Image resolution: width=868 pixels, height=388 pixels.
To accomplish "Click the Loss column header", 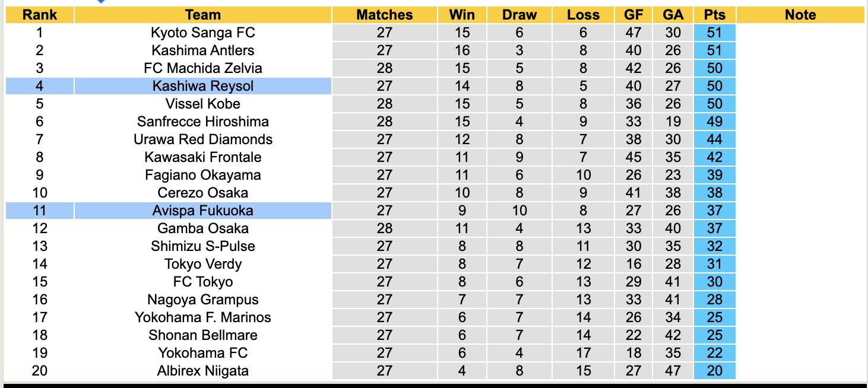I will point(583,15).
